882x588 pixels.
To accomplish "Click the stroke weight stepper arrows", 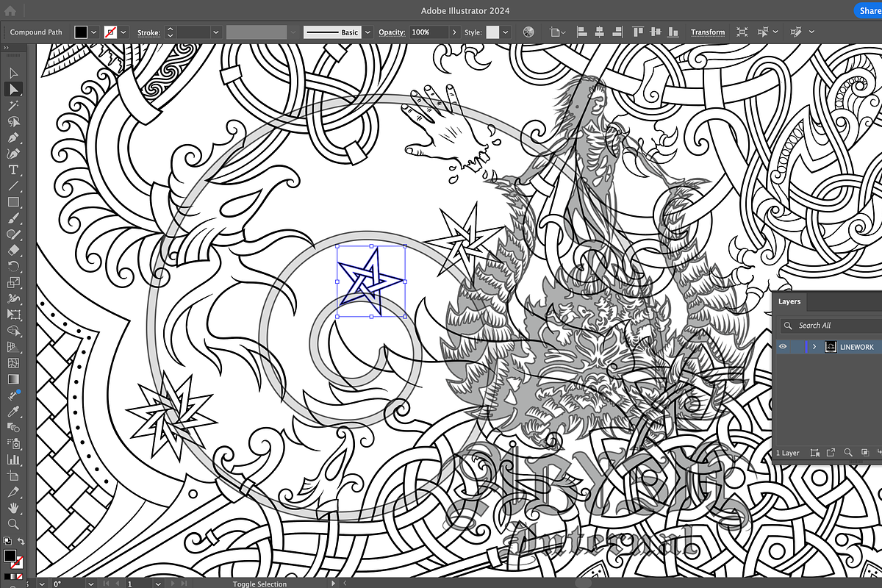I will tap(171, 32).
